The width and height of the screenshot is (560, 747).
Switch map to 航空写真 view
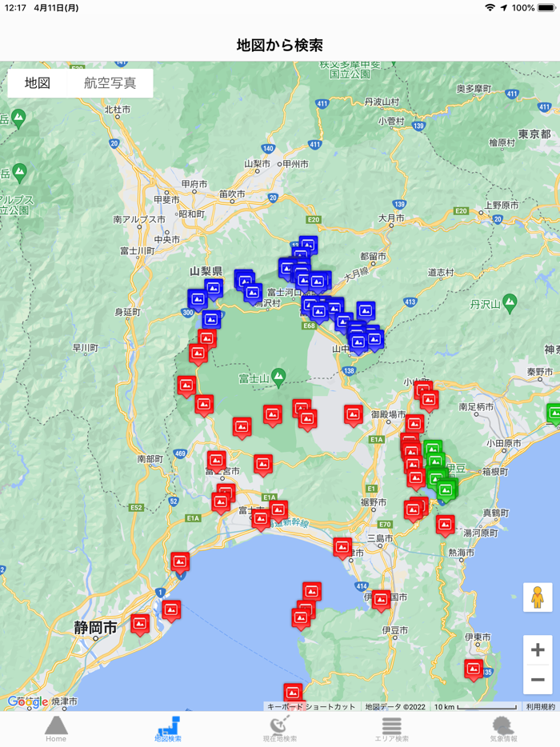pyautogui.click(x=110, y=83)
